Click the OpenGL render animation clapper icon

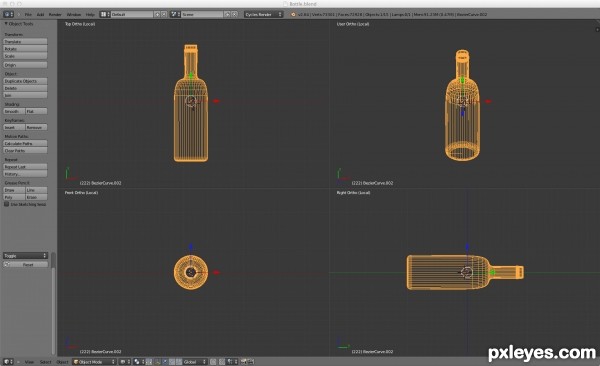pos(250,361)
